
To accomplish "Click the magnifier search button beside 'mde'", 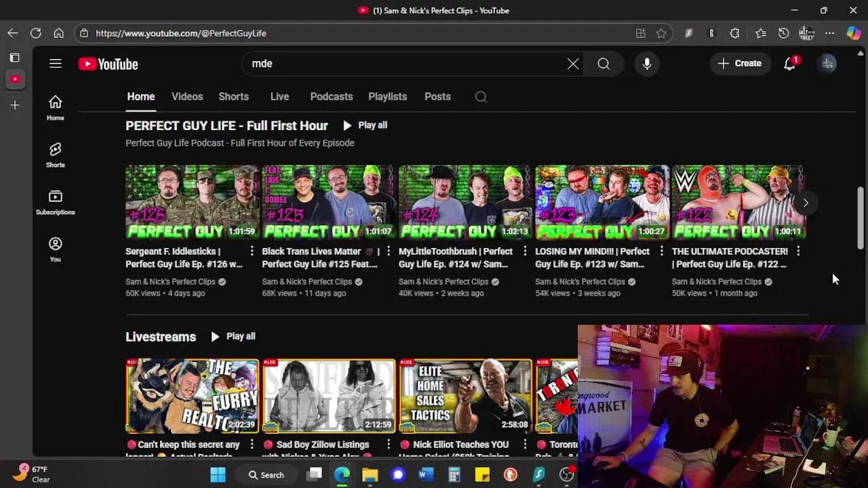I will click(x=604, y=64).
